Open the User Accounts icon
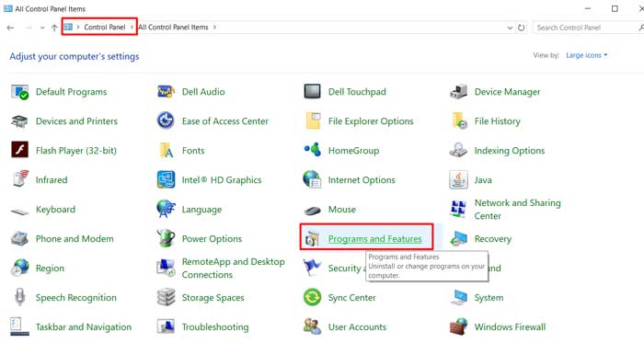This screenshot has height=343, width=644. 312,326
